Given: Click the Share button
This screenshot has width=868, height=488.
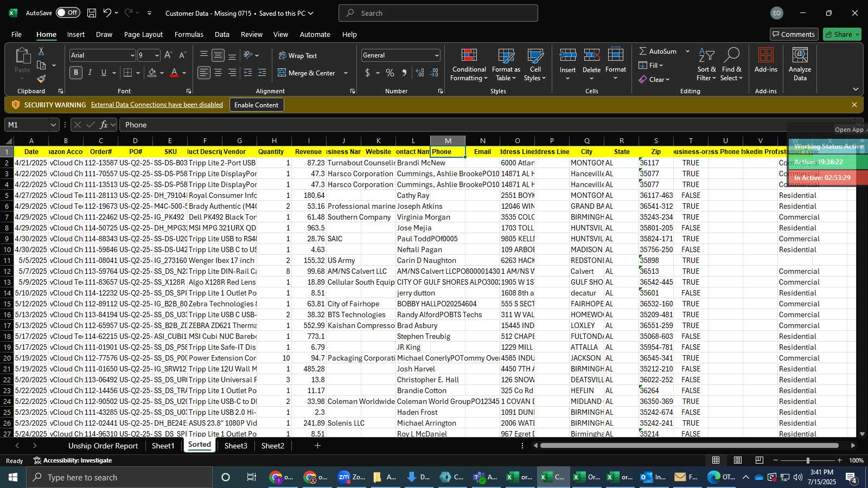Looking at the screenshot, I should 842,34.
